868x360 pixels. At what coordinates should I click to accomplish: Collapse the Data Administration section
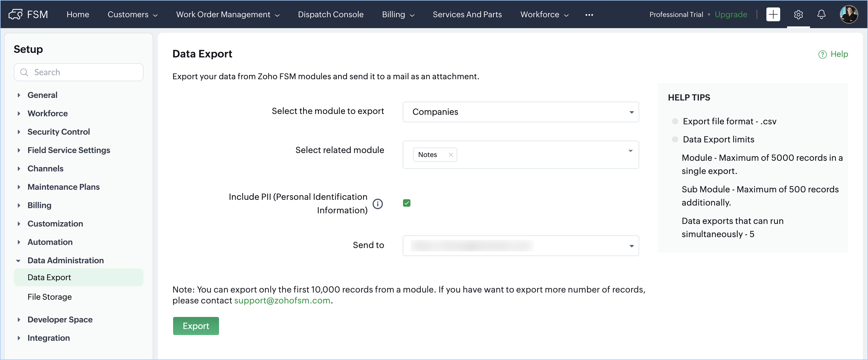coord(19,261)
